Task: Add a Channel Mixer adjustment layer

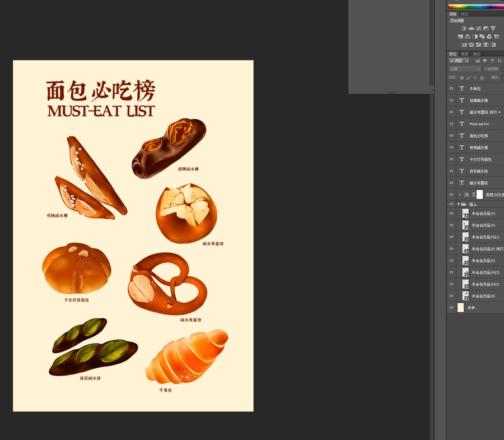Action: (489, 36)
